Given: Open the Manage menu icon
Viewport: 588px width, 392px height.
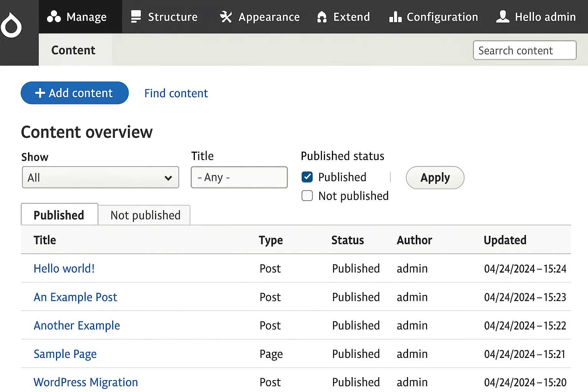Looking at the screenshot, I should pyautogui.click(x=54, y=16).
